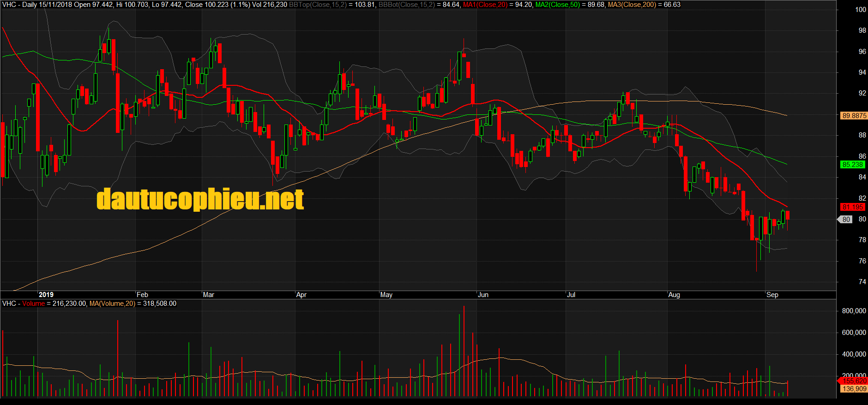Click the BBTop(Close,15,2) indicator label
The image size is (868, 405).
[x=318, y=5]
